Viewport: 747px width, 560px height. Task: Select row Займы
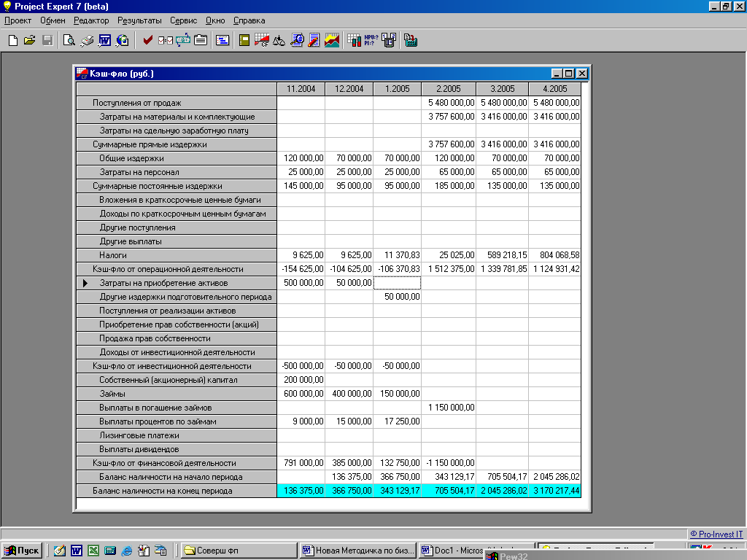pyautogui.click(x=177, y=394)
